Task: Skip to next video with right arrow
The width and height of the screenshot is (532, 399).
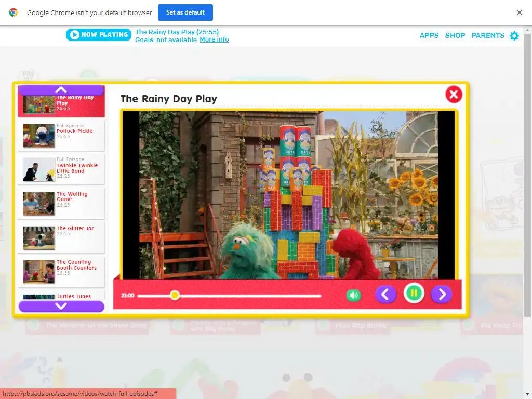Action: click(442, 294)
